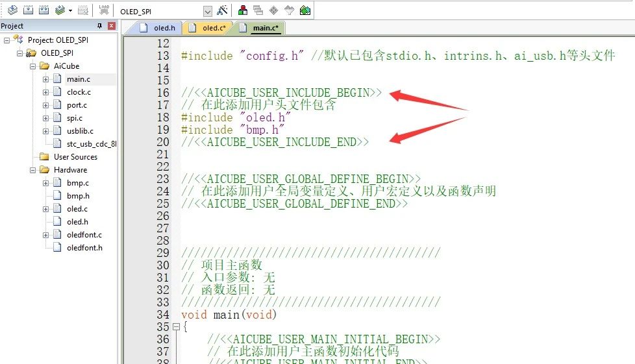The width and height of the screenshot is (635, 364).
Task: Select oled.h in the project tree
Action: [x=78, y=221]
